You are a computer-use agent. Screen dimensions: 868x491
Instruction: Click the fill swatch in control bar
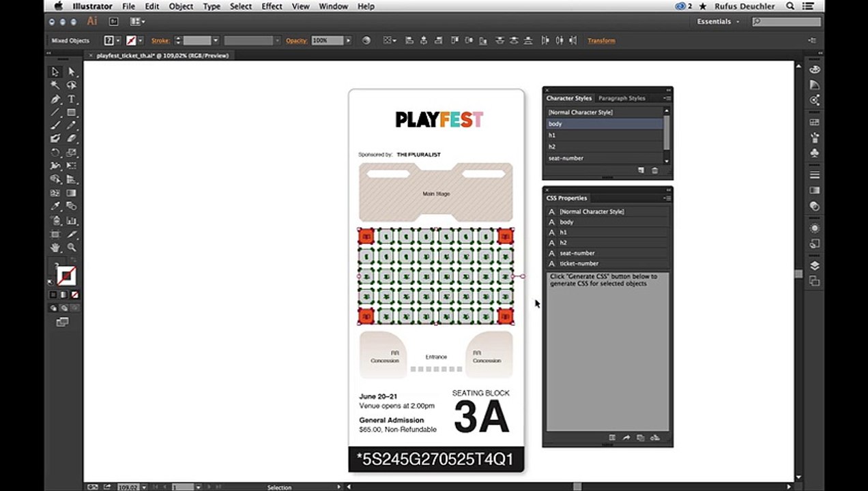pos(109,41)
